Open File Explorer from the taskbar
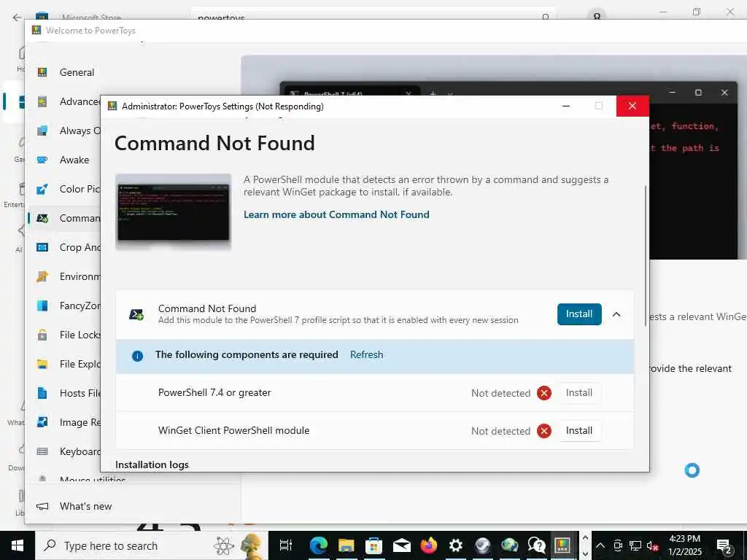The image size is (747, 560). pyautogui.click(x=347, y=545)
